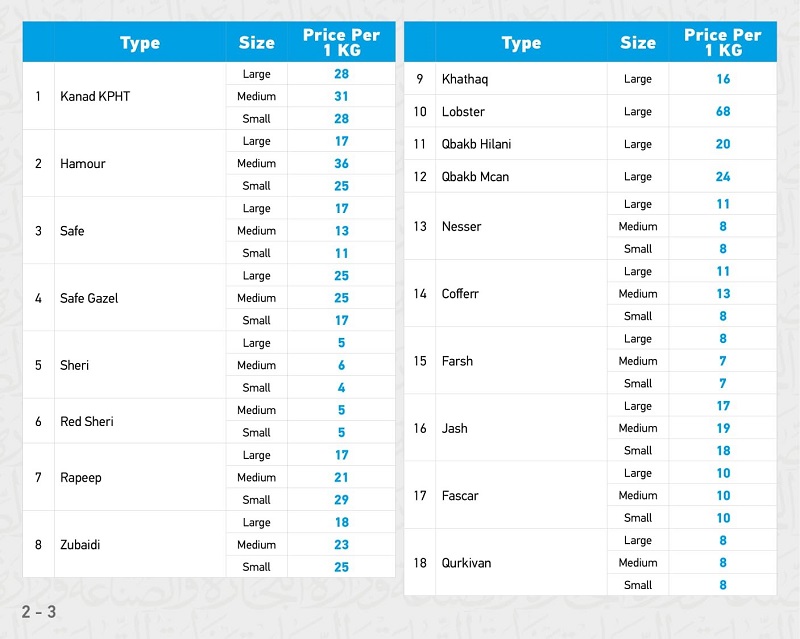Select the Qurkivan row name
The image size is (800, 639).
coord(466,563)
